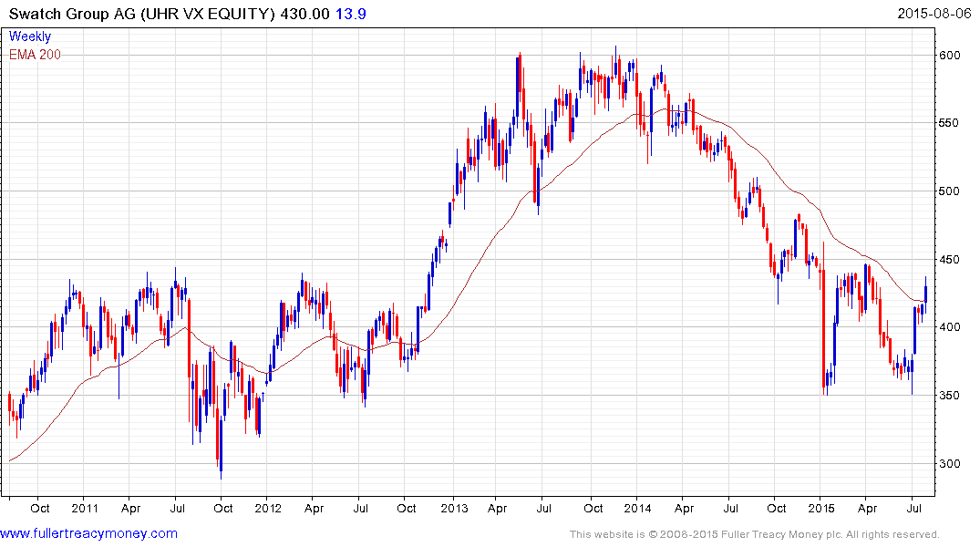
Task: Click the 'EMA 200' legend label
Action: pyautogui.click(x=35, y=55)
